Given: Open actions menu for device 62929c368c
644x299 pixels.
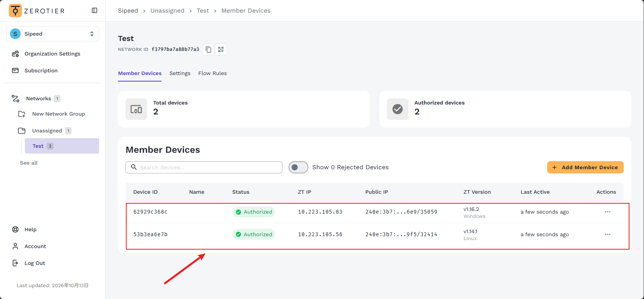Looking at the screenshot, I should [608, 212].
